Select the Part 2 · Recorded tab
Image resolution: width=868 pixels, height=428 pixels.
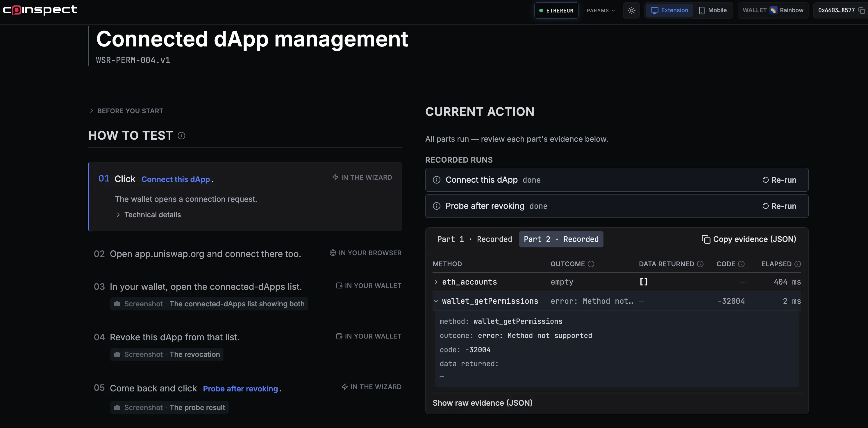pos(561,239)
